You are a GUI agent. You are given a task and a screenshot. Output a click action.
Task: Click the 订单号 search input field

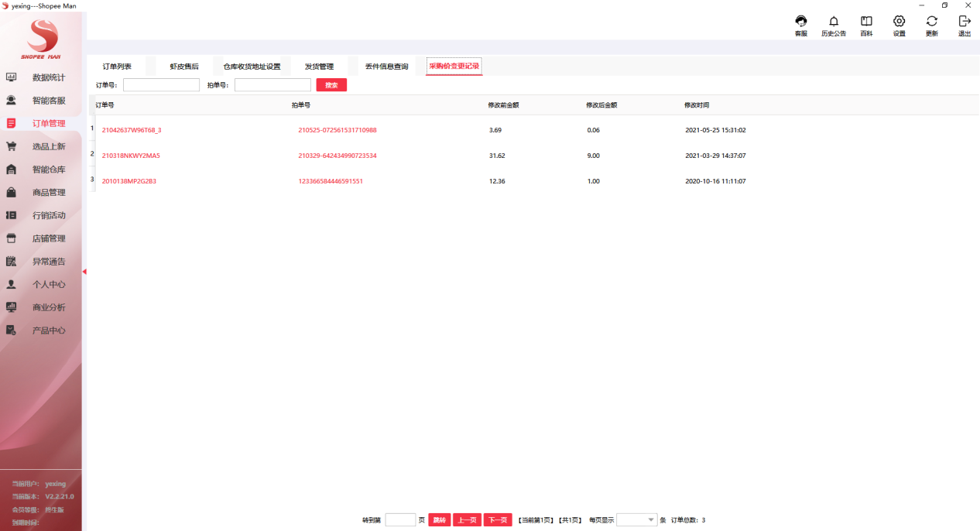point(161,85)
